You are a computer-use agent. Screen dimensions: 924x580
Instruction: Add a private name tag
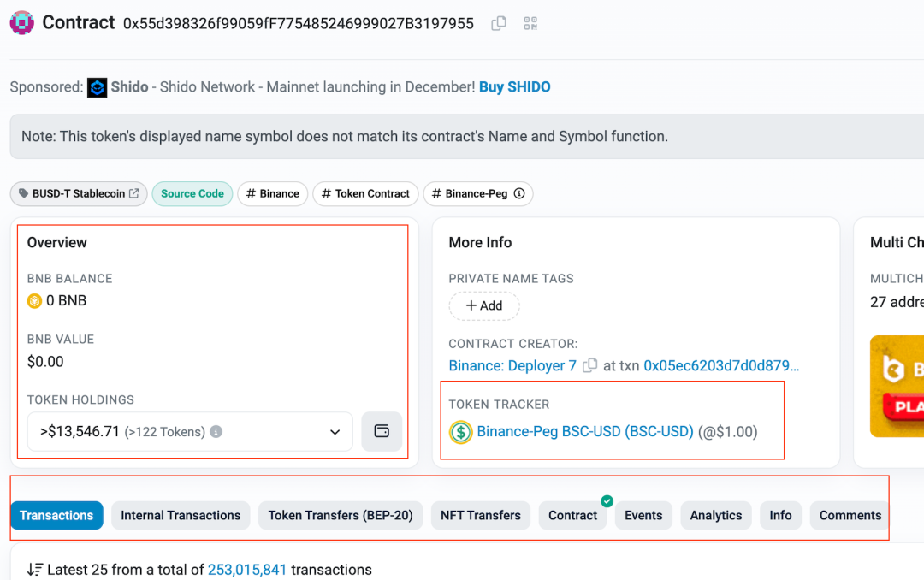coord(484,306)
